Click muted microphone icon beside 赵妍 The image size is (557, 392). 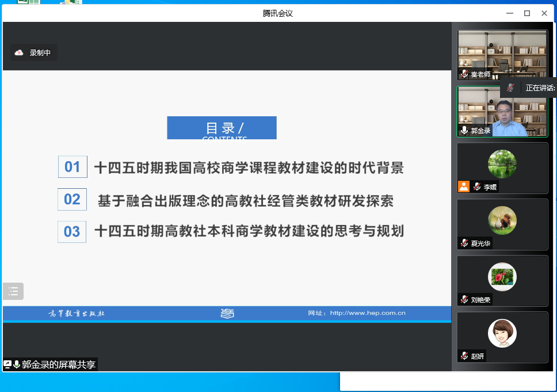464,356
